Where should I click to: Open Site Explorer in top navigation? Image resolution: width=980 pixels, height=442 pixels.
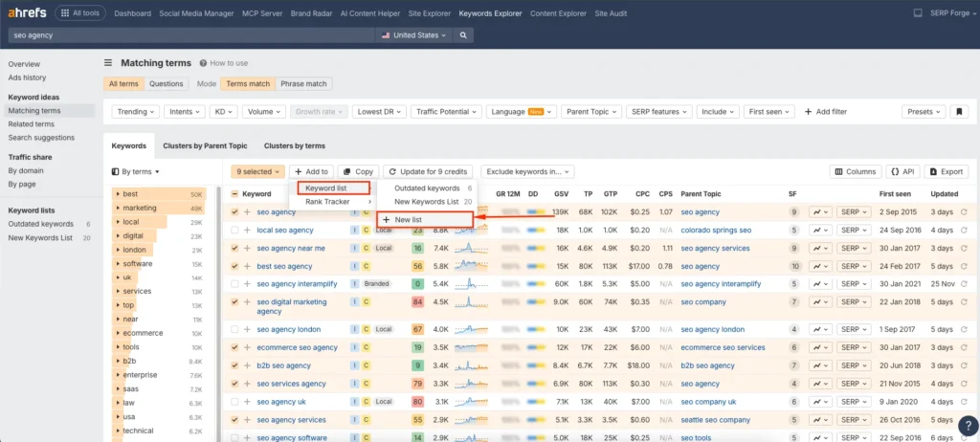431,13
